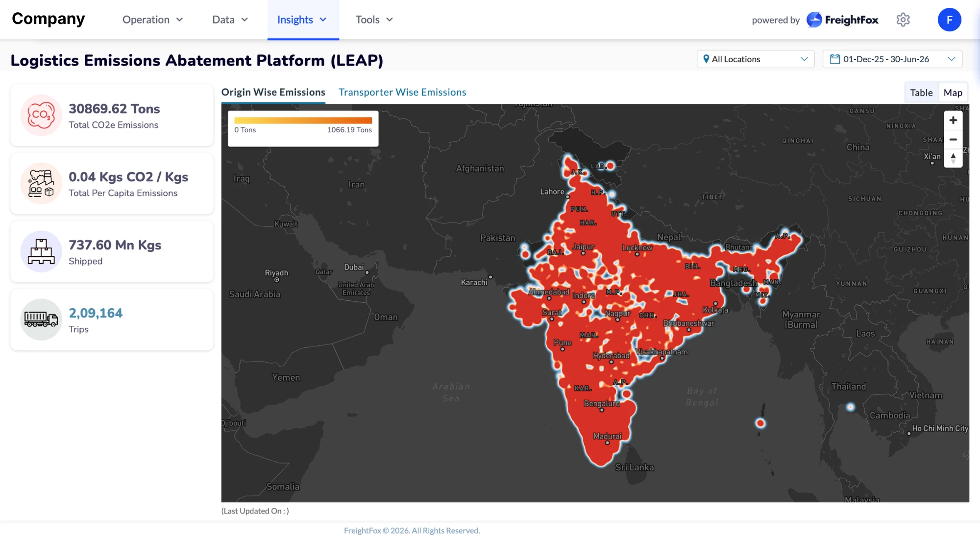
Task: Click the Pune label on map
Action: [x=563, y=343]
